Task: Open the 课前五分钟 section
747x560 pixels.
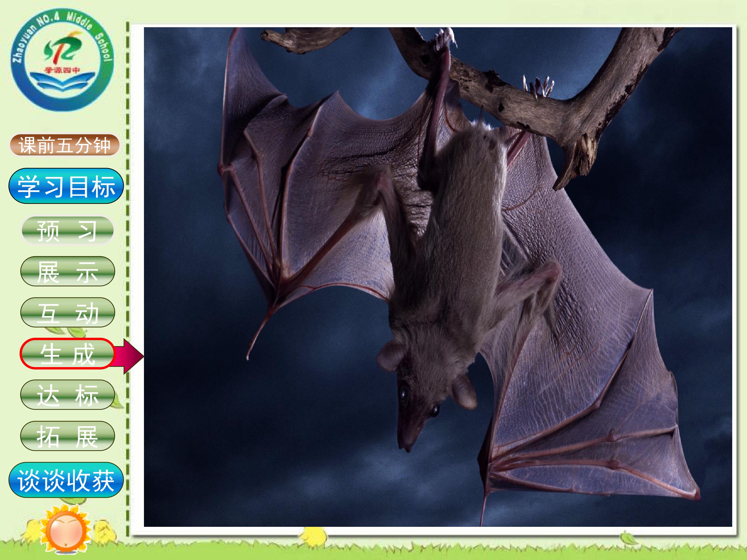Action: (64, 145)
